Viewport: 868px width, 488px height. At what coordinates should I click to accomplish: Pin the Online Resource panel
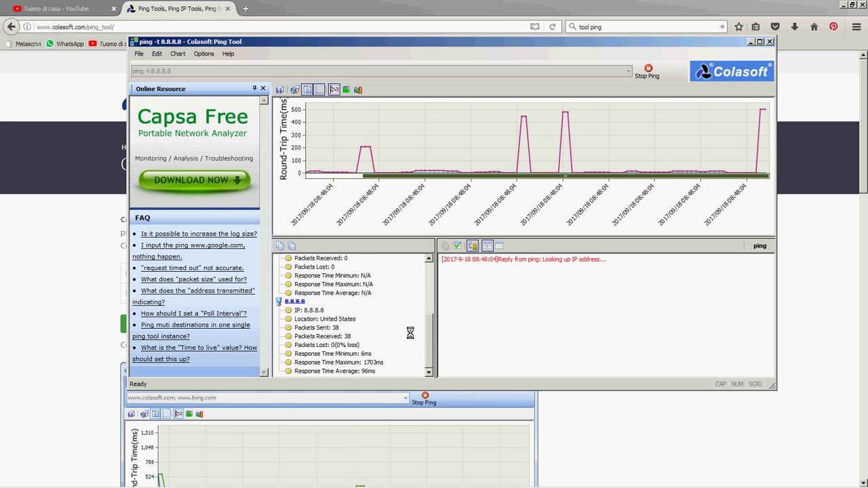pyautogui.click(x=254, y=89)
